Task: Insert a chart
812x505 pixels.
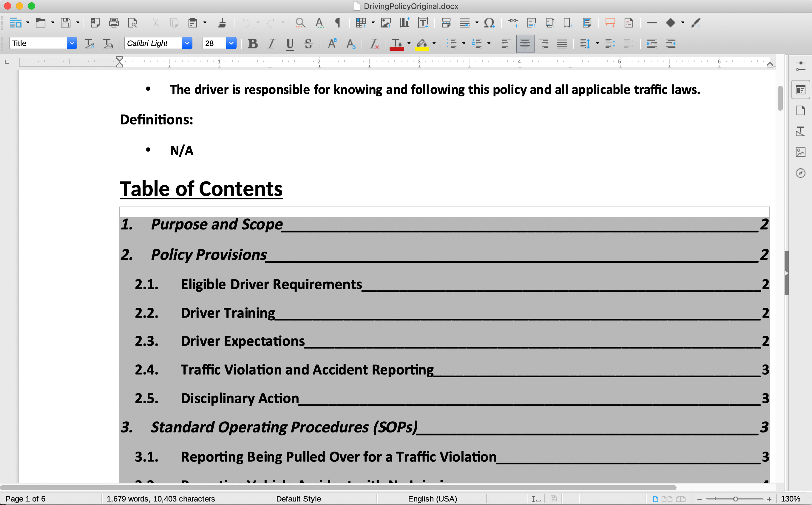Action: click(x=404, y=23)
